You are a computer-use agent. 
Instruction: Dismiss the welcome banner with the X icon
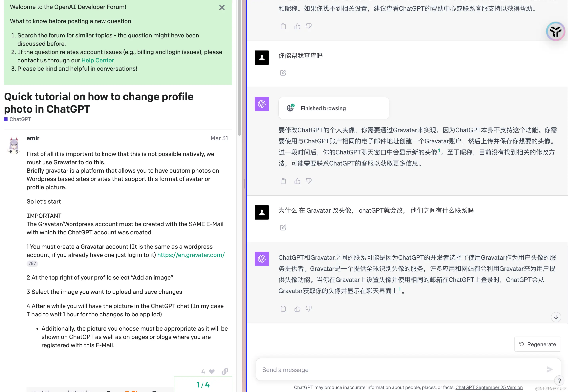(x=222, y=8)
